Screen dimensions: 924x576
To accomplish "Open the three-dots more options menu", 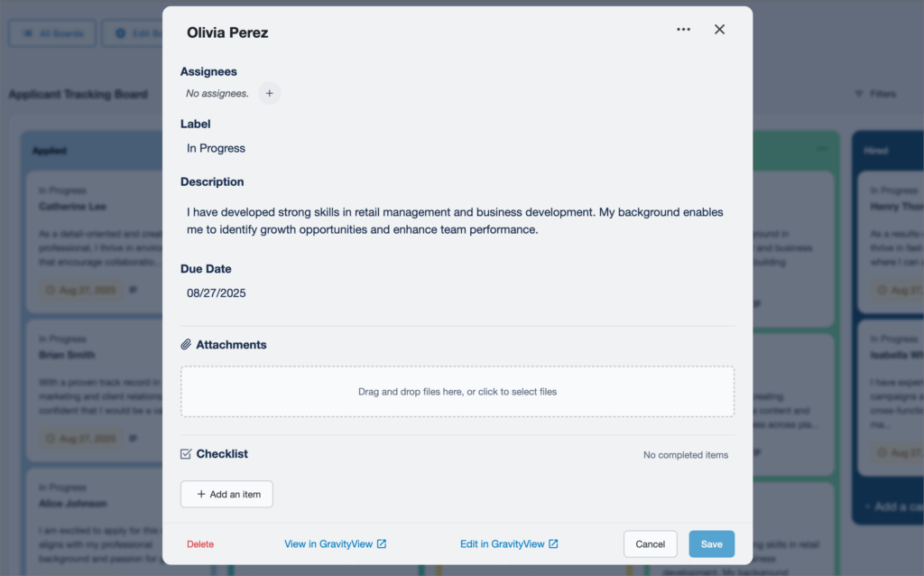I will click(683, 30).
